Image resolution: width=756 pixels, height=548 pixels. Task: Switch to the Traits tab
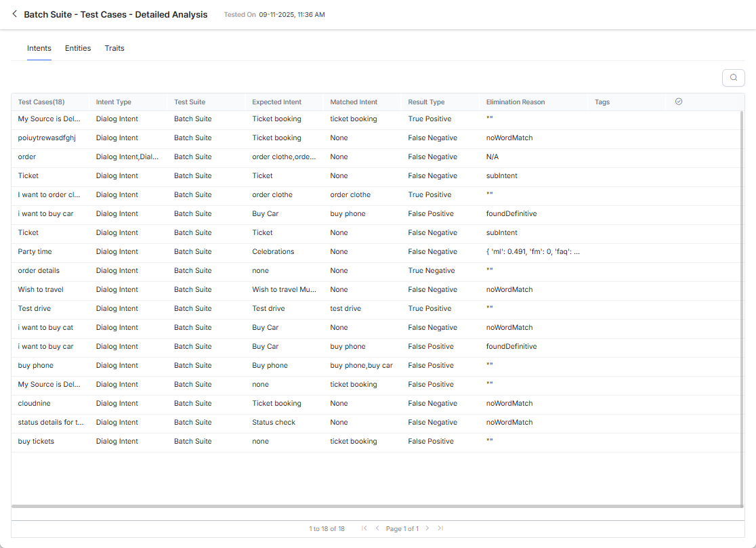pos(114,48)
